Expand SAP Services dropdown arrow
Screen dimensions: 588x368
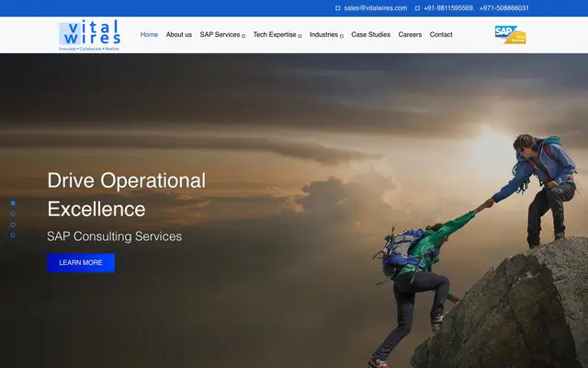243,36
